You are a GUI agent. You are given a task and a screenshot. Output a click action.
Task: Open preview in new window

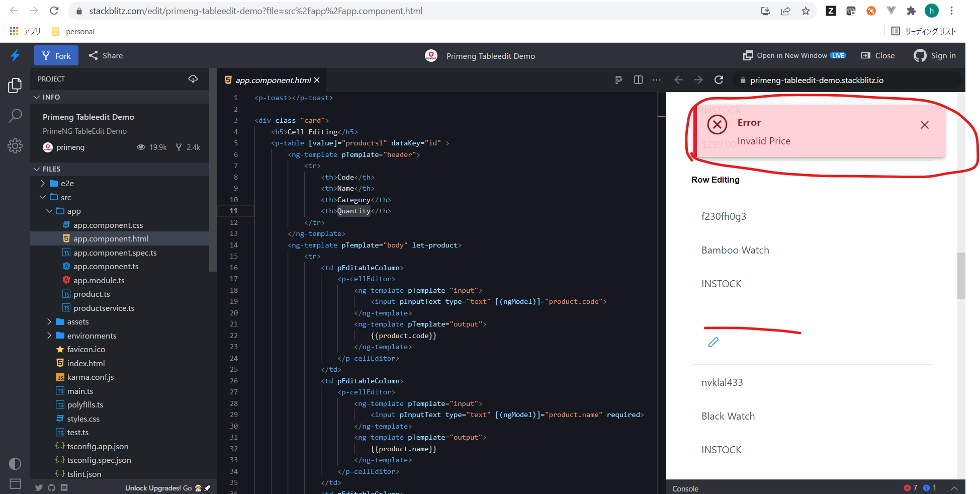tap(793, 55)
